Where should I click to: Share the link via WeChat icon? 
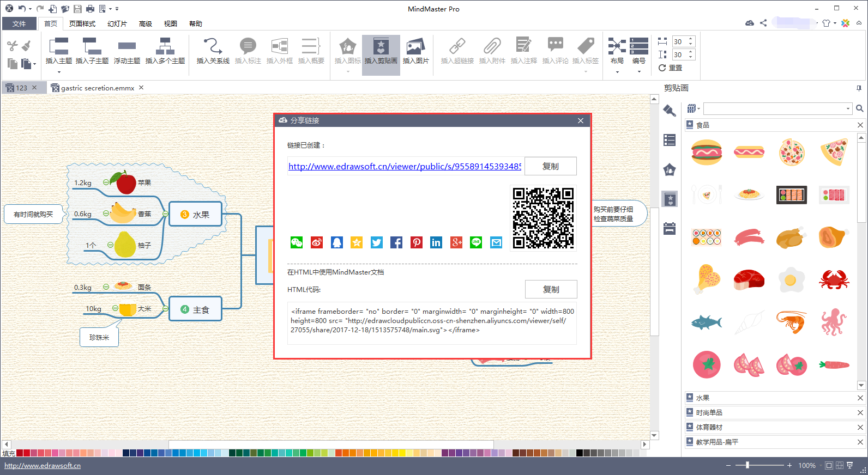point(297,242)
